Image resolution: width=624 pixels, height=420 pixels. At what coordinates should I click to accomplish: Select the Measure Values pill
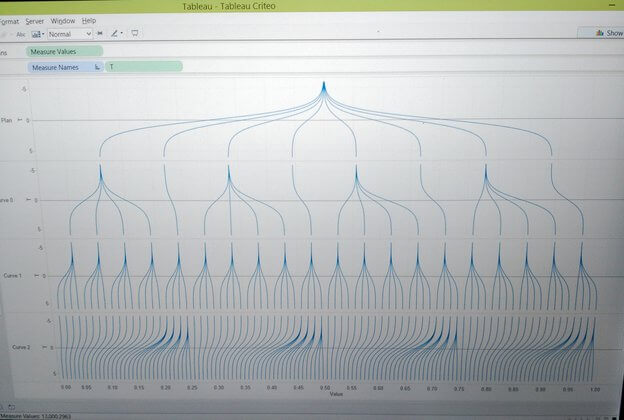point(64,51)
